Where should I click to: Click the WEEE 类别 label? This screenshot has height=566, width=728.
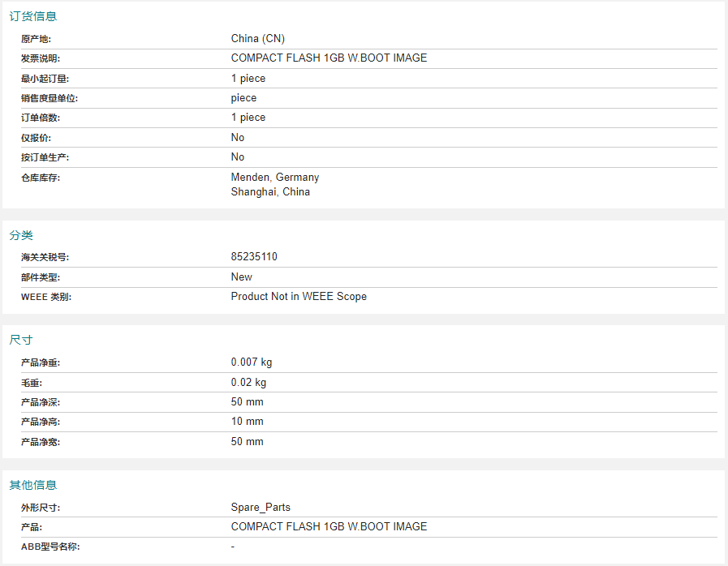coord(46,297)
